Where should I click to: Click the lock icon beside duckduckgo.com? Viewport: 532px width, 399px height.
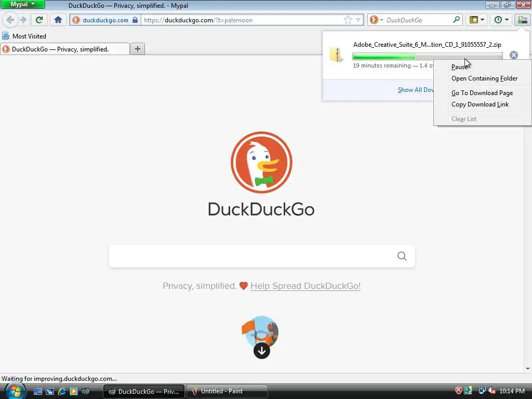click(135, 20)
